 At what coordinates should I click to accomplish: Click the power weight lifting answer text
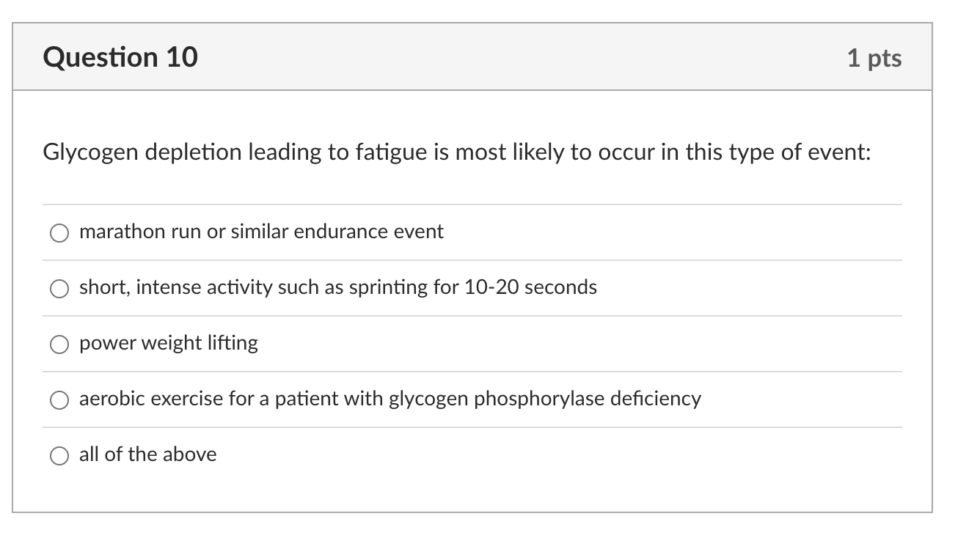click(x=169, y=343)
